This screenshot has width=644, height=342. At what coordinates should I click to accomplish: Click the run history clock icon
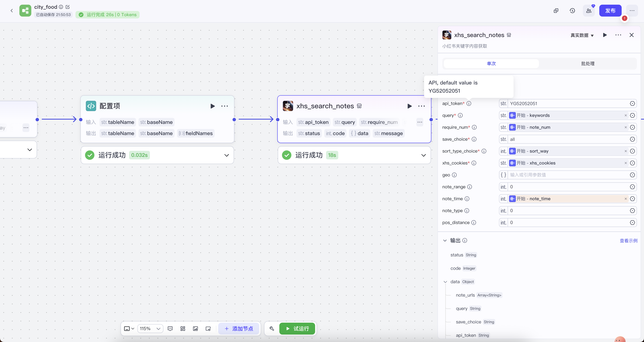(572, 11)
